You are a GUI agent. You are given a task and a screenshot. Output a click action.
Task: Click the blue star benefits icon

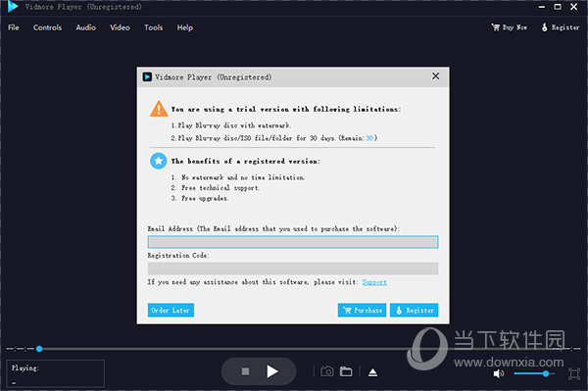(158, 161)
